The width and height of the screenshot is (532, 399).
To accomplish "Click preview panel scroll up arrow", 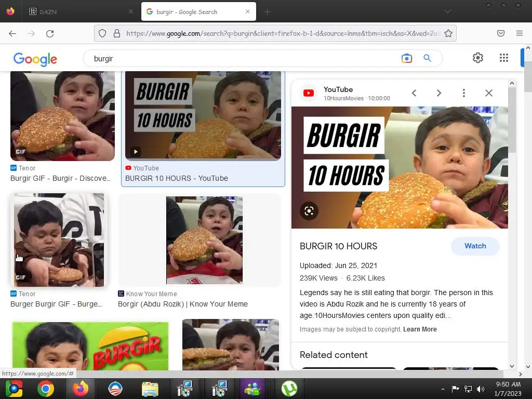I will 512,83.
